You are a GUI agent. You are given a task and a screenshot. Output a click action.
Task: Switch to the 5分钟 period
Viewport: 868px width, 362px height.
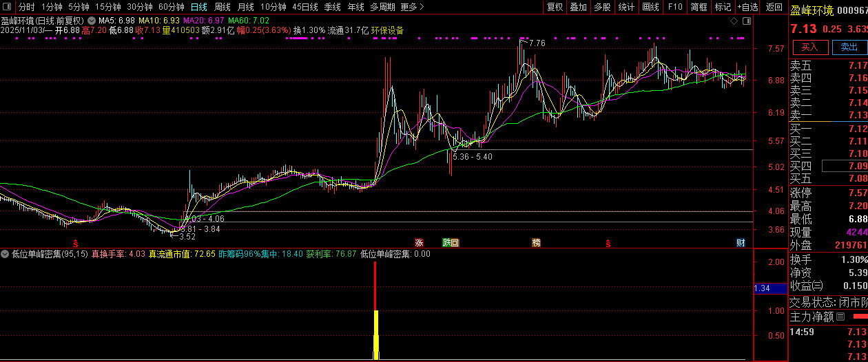click(79, 7)
